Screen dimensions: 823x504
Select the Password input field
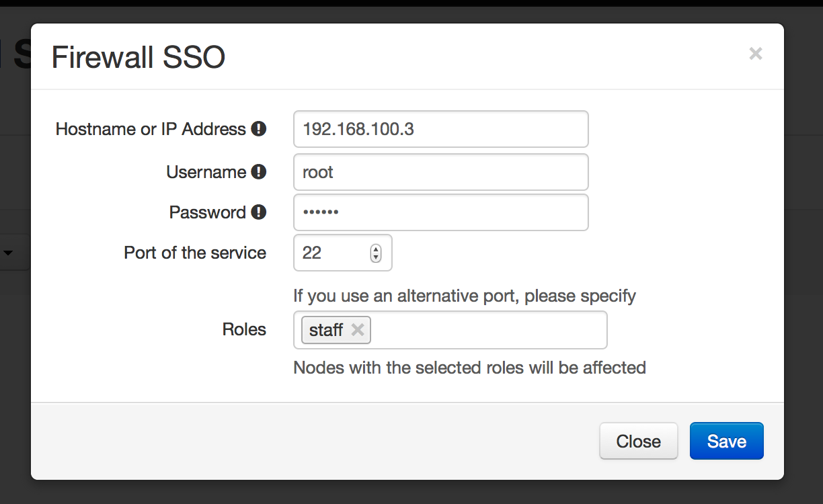click(x=441, y=212)
